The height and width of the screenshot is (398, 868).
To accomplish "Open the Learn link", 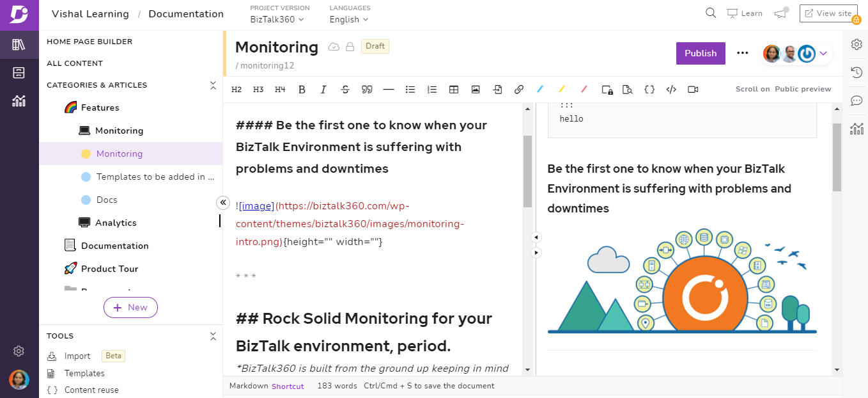I will point(745,13).
